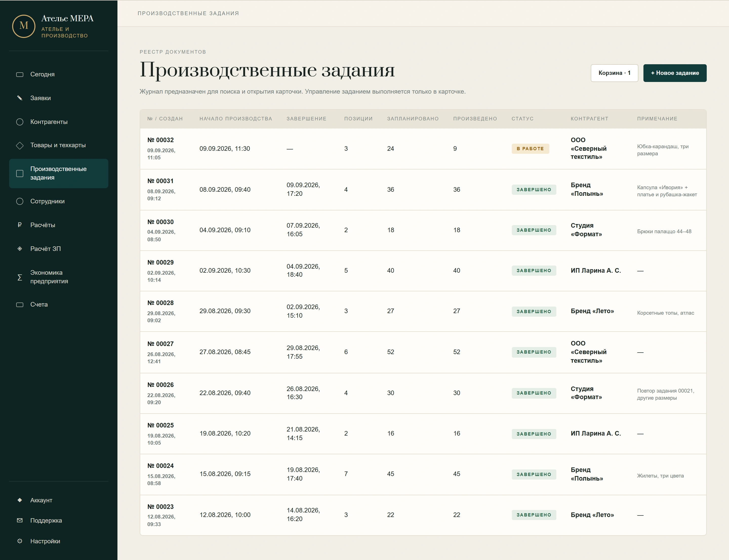Click ЗАВЕРШЕНО badge in row № 00030
Viewport: 729px width, 560px height.
(534, 230)
